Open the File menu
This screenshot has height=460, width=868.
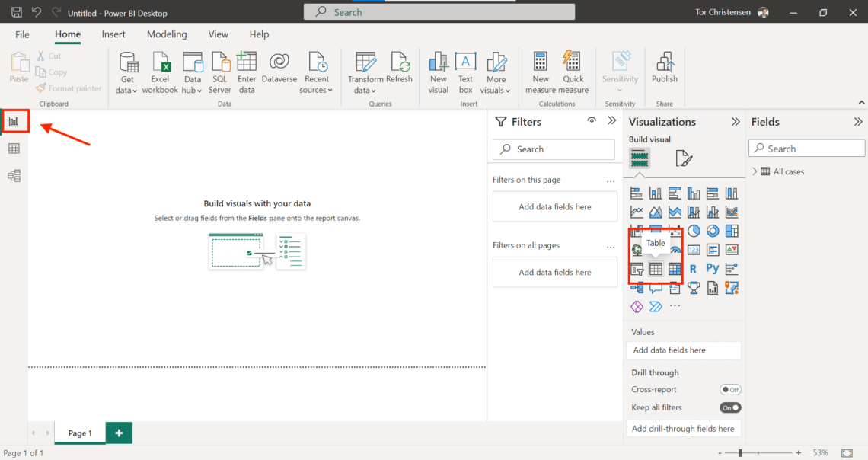click(x=22, y=34)
